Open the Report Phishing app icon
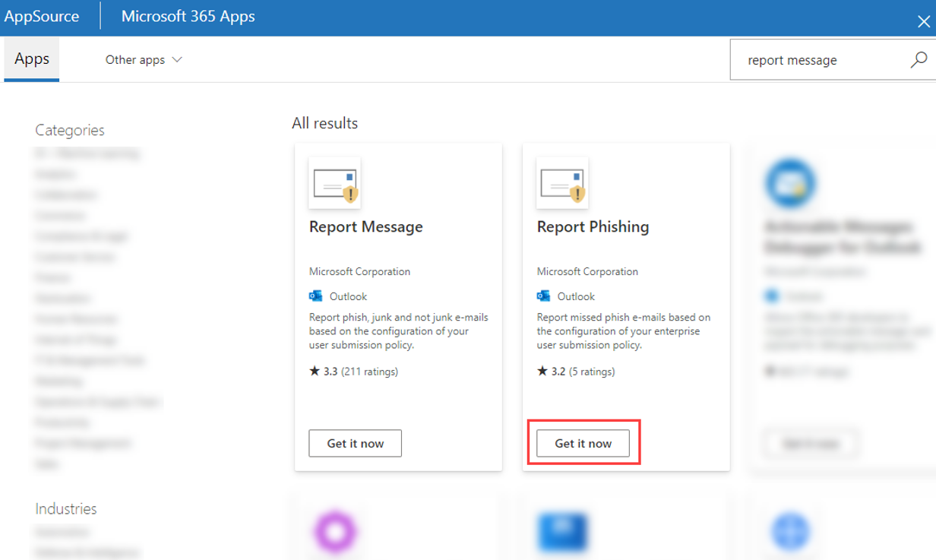This screenshot has height=560, width=936. click(x=562, y=182)
